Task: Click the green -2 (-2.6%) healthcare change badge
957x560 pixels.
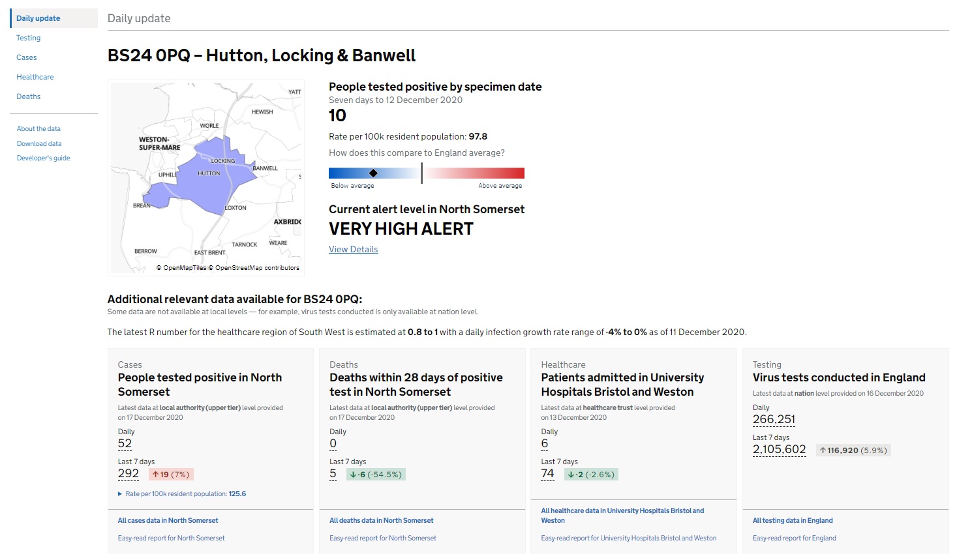Action: [x=590, y=475]
